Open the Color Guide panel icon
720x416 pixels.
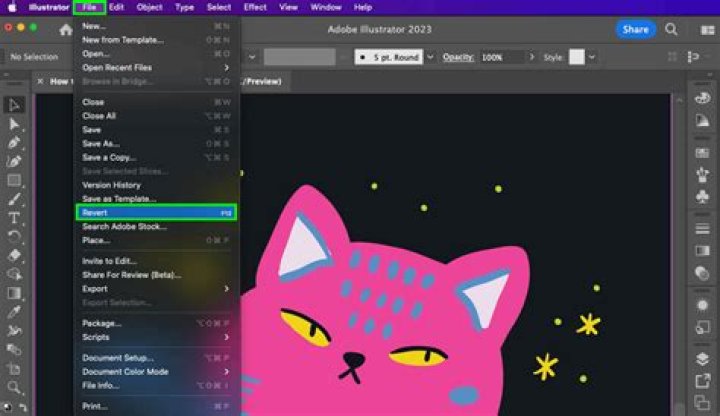click(x=702, y=120)
